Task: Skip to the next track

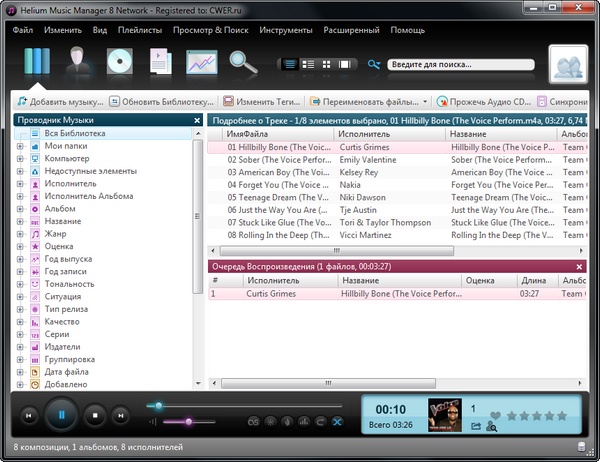Action: tap(120, 414)
